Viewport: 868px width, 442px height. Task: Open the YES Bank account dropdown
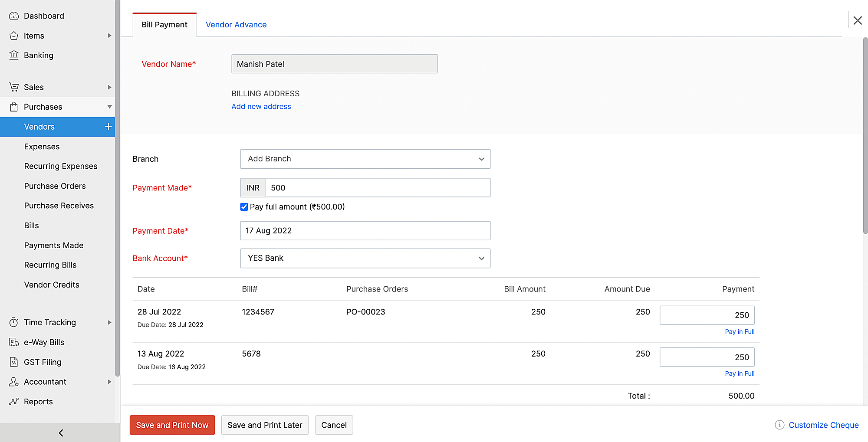click(365, 258)
